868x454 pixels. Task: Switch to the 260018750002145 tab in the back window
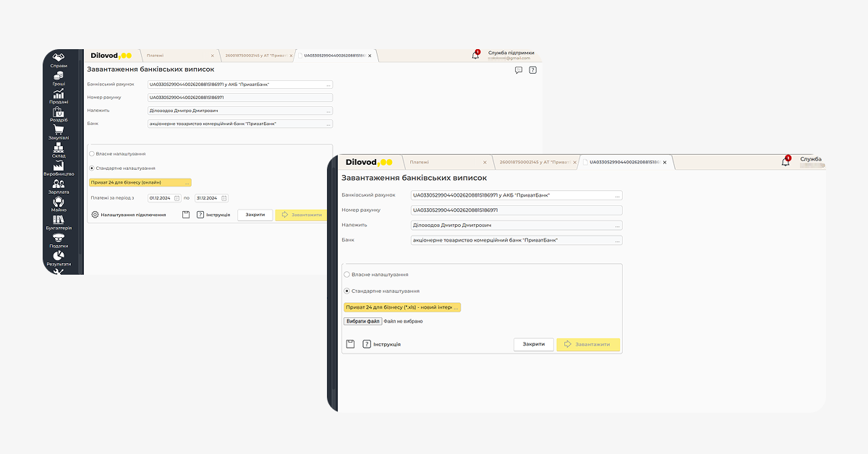tap(255, 55)
